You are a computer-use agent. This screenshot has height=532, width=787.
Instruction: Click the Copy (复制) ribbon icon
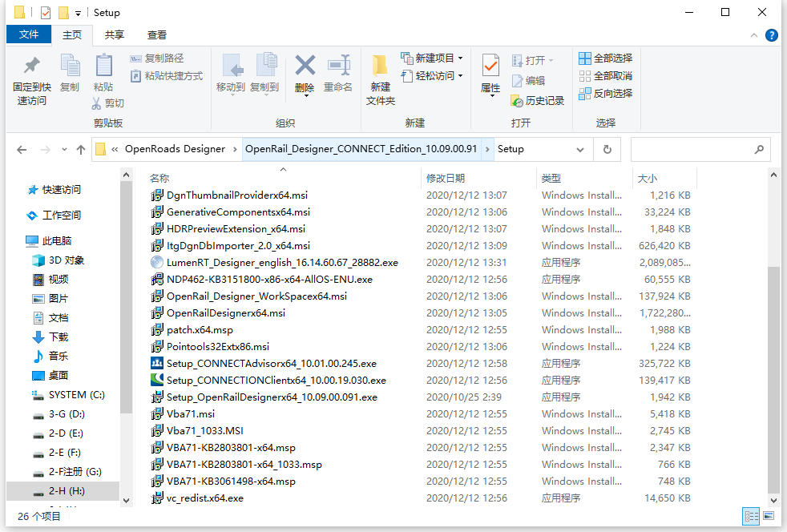point(70,66)
